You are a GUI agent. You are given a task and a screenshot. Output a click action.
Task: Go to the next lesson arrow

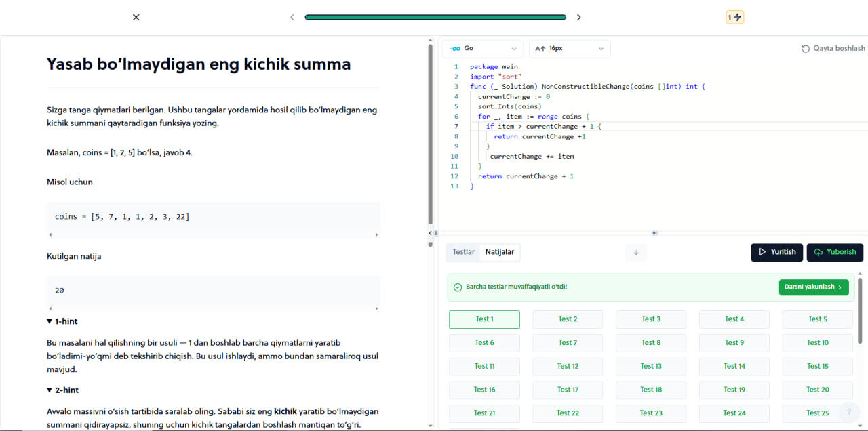[578, 17]
